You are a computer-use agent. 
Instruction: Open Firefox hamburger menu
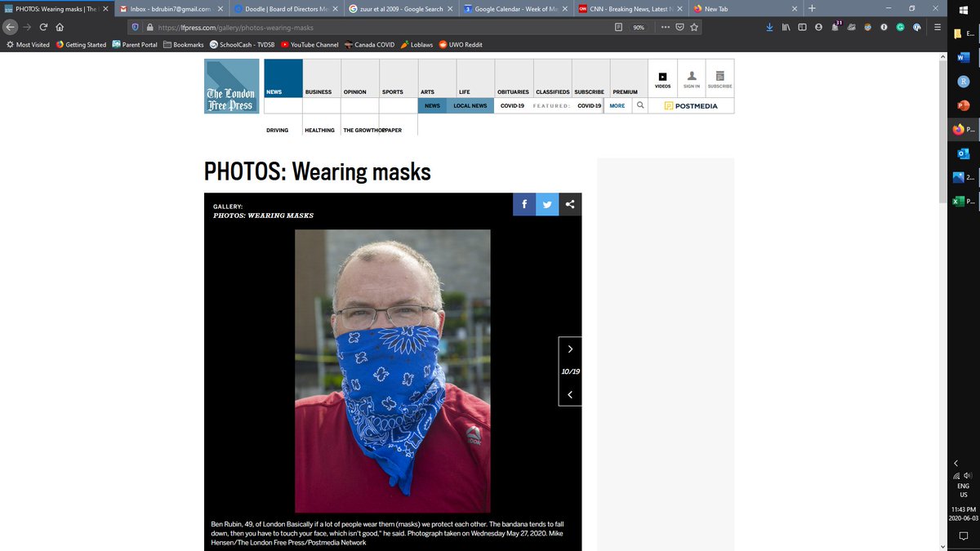pyautogui.click(x=937, y=26)
